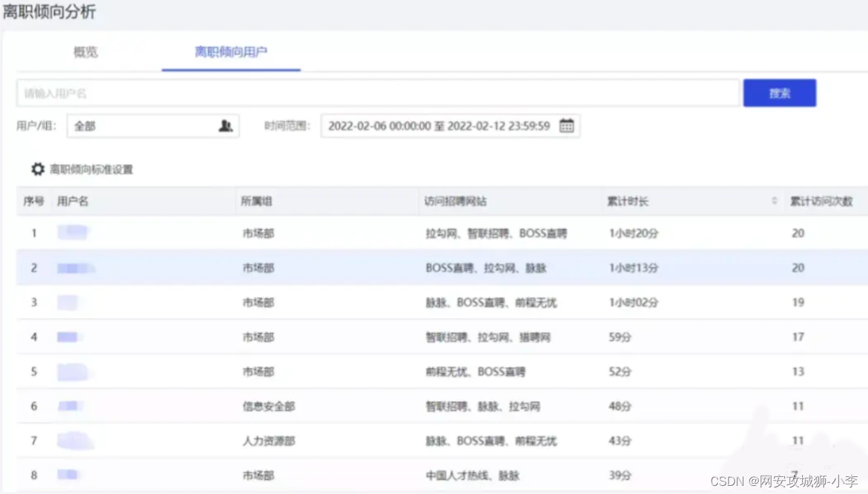The width and height of the screenshot is (868, 494).
Task: Click the 39分 duration cell
Action: [620, 476]
